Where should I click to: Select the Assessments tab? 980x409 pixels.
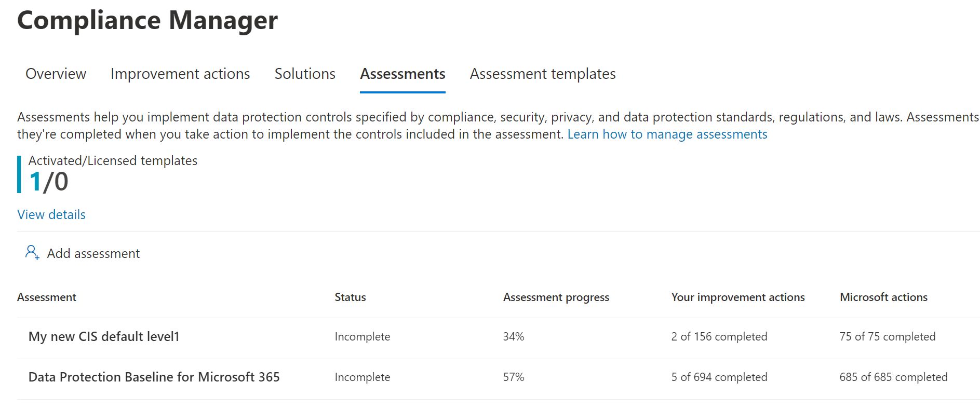pyautogui.click(x=402, y=74)
